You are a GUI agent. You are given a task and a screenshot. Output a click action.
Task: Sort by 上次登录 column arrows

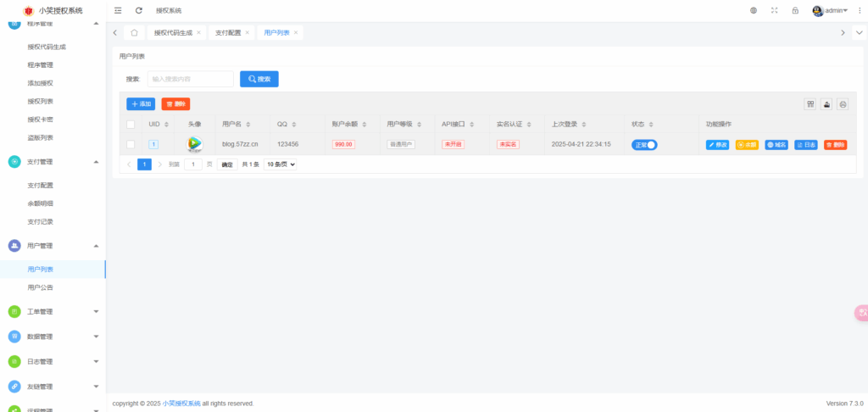[584, 125]
